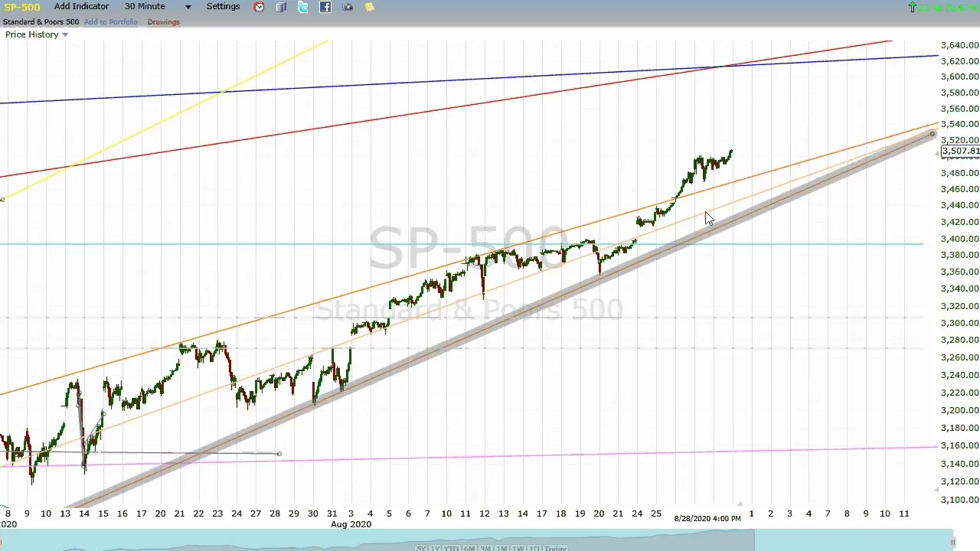Select the 5Y range button
The image size is (980, 551).
pyautogui.click(x=421, y=547)
